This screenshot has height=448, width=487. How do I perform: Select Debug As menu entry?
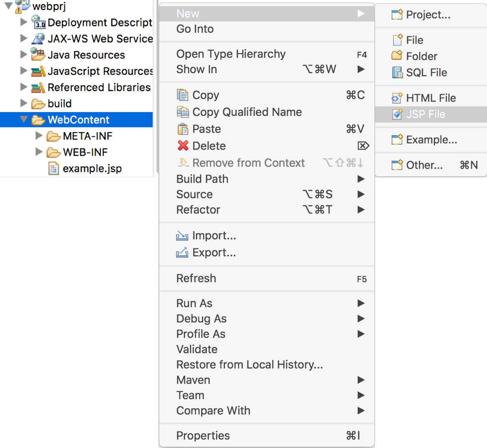[x=267, y=319]
